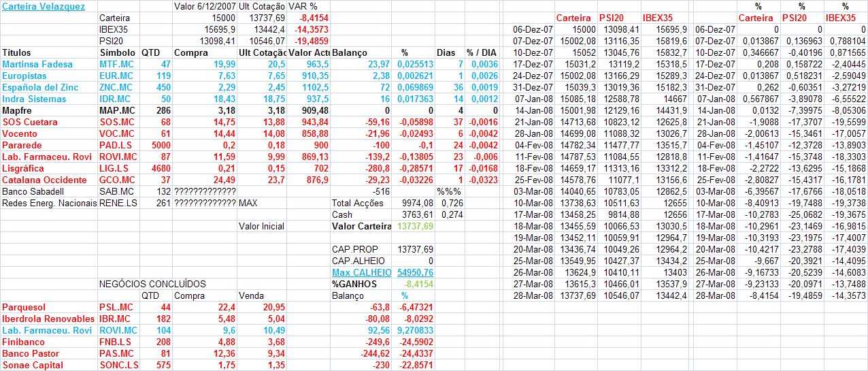Click the Símbolo column header

(x=117, y=53)
